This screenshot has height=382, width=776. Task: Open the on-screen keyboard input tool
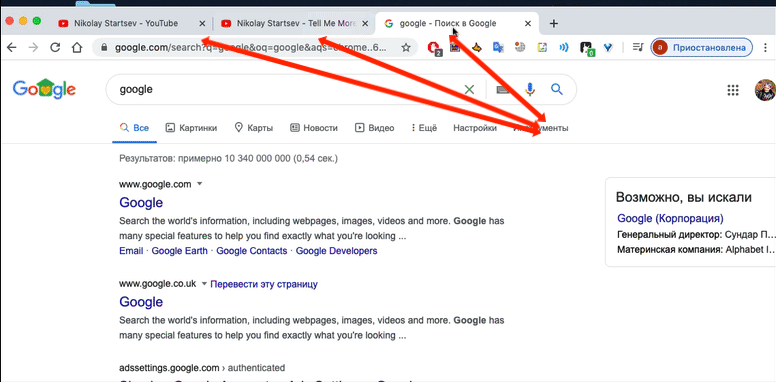[502, 90]
